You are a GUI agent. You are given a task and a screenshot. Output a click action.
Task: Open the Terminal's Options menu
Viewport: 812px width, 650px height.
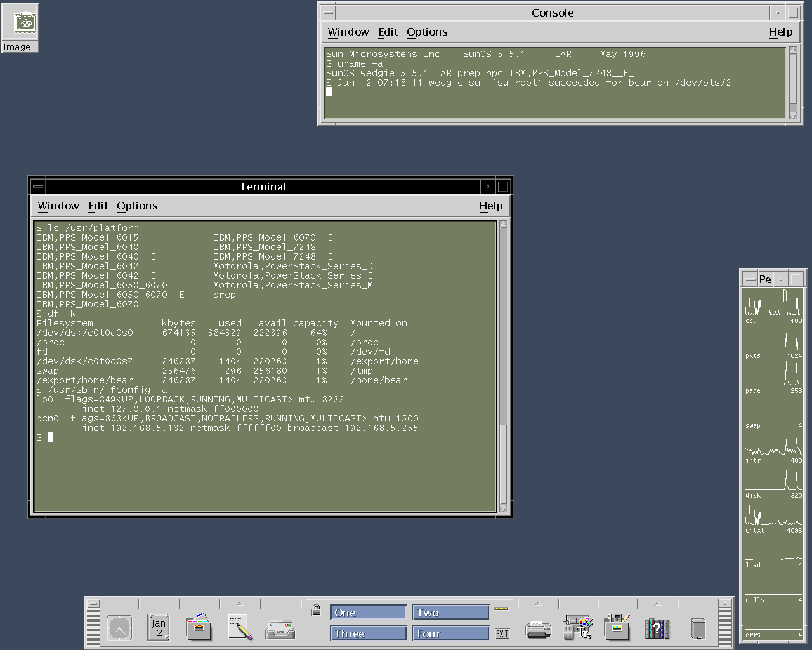tap(137, 206)
